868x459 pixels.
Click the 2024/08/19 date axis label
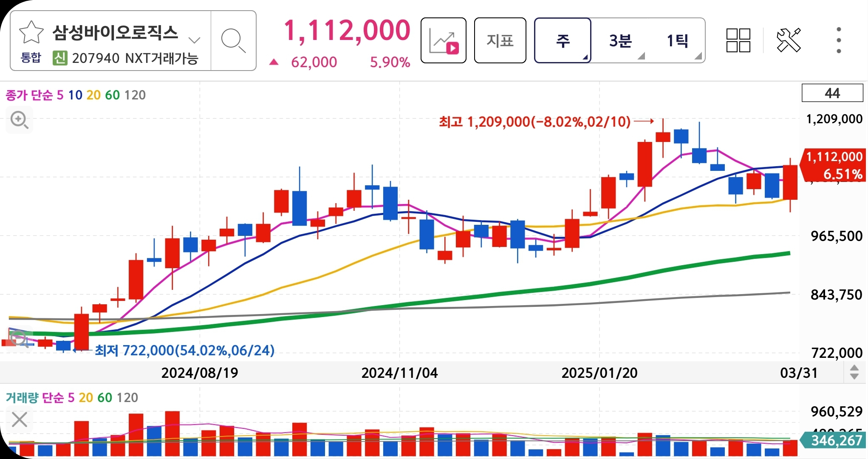pyautogui.click(x=200, y=373)
